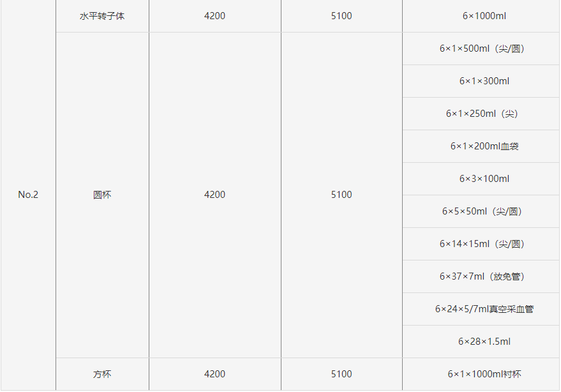The height and width of the screenshot is (392, 561).
Task: Click the 6×1×1000ml衬杯 cell
Action: click(x=484, y=374)
